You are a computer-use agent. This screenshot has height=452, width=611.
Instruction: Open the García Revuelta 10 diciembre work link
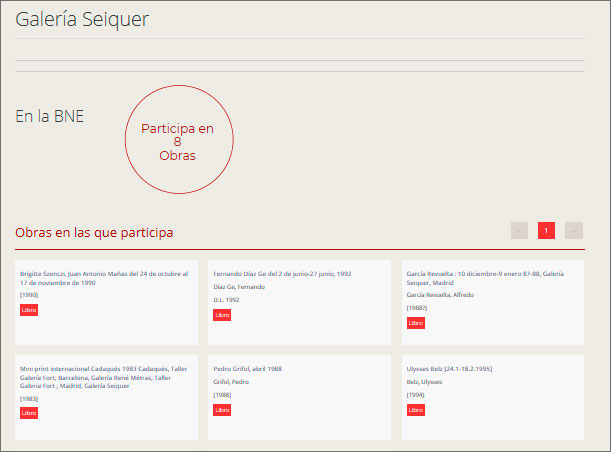click(485, 278)
